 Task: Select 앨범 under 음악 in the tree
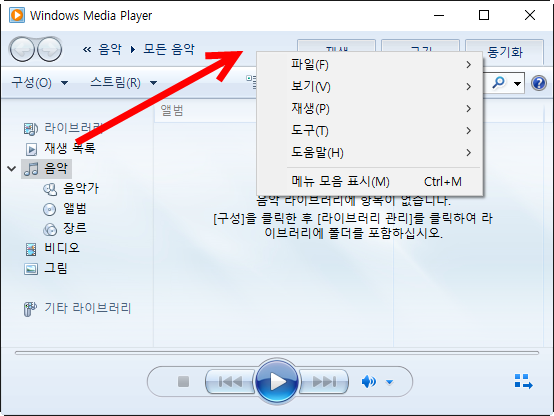tap(75, 209)
